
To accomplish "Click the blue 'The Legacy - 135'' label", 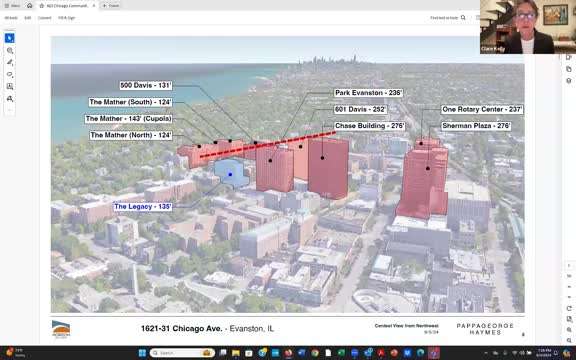I will tap(143, 206).
